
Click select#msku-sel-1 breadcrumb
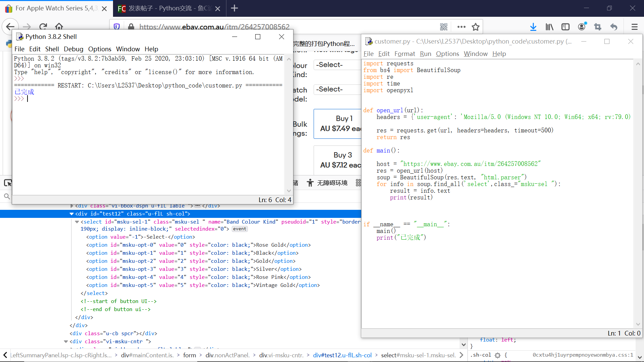(x=418, y=355)
